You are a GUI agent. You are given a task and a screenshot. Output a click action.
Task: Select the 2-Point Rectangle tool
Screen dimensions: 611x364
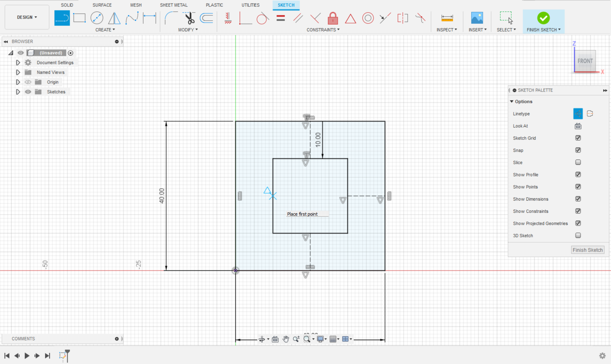pos(79,18)
